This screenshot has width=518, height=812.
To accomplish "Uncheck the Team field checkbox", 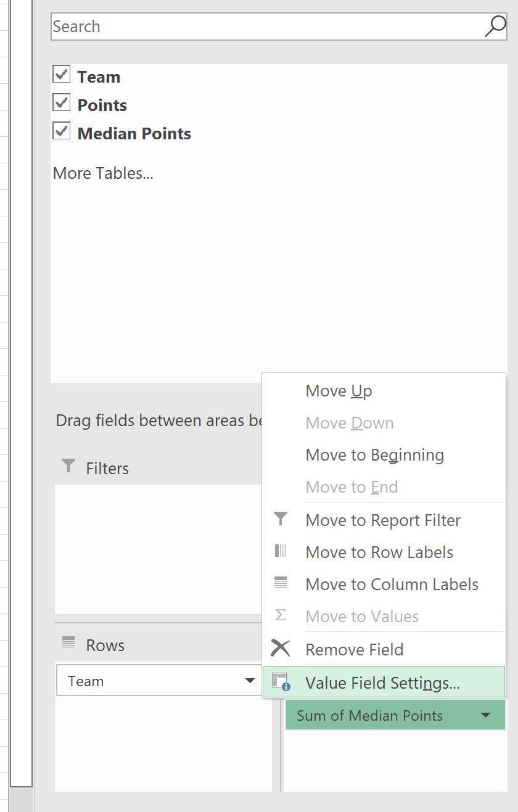I will click(x=62, y=75).
